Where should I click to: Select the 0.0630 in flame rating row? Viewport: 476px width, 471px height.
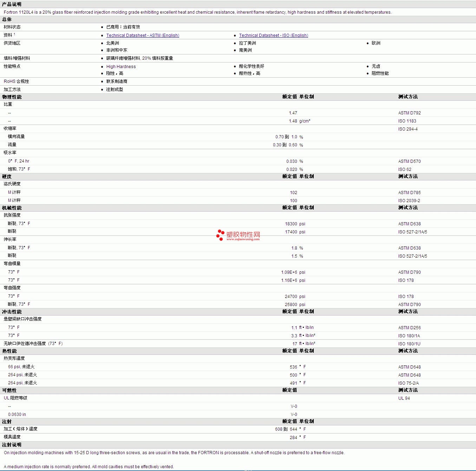[x=238, y=414]
